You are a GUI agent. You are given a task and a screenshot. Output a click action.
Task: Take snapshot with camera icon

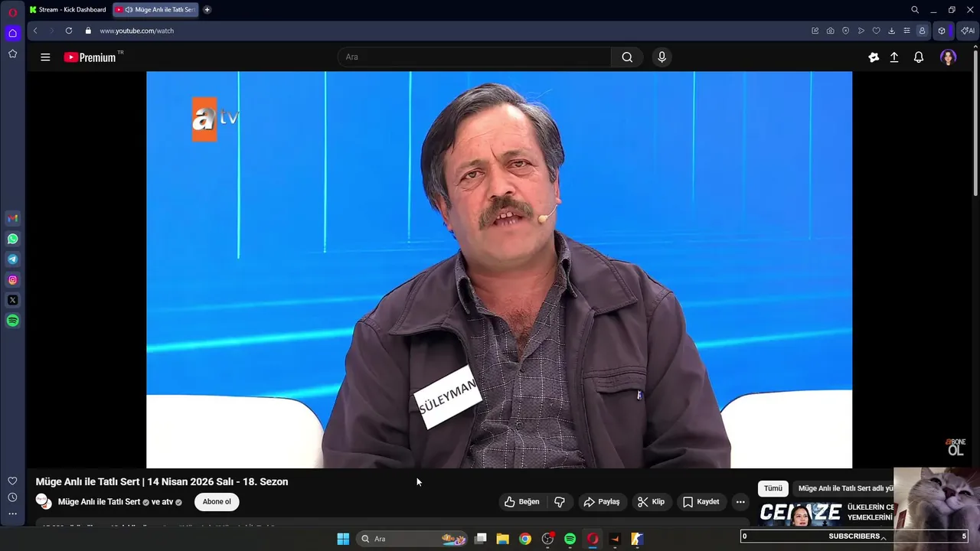pyautogui.click(x=831, y=31)
